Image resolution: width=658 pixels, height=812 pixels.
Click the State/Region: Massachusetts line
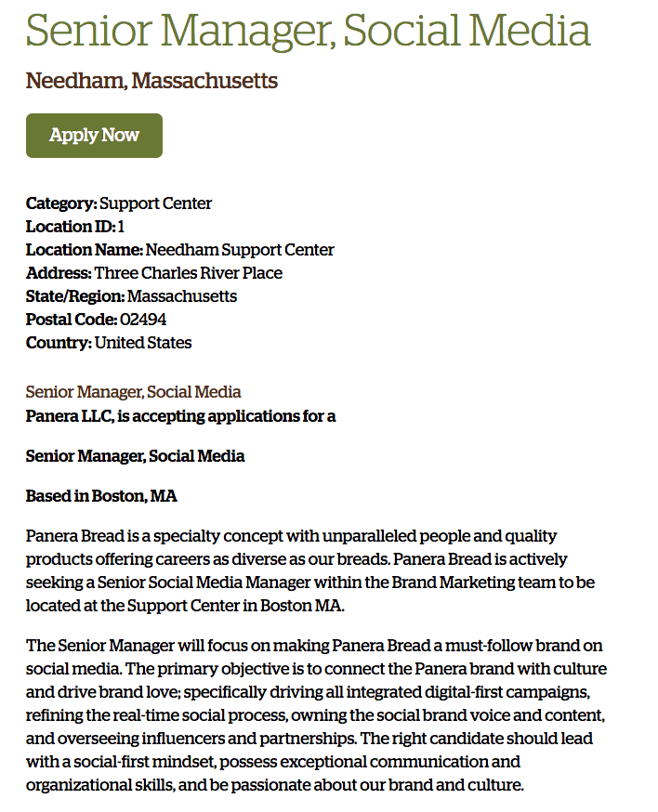[131, 296]
